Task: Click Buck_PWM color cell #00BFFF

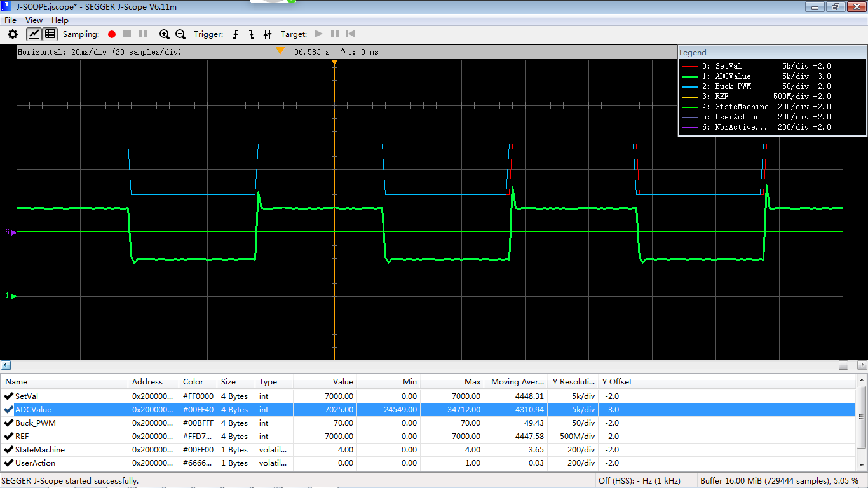Action: click(x=198, y=423)
